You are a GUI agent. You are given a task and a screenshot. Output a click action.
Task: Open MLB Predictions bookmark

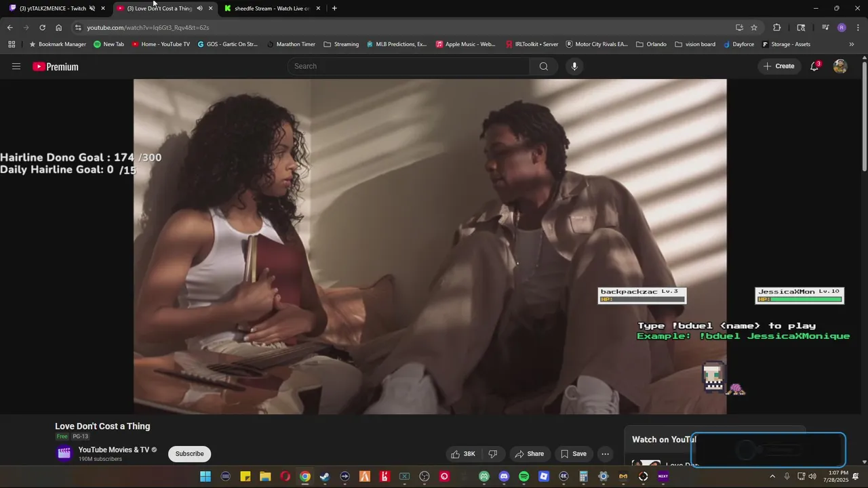pos(396,44)
